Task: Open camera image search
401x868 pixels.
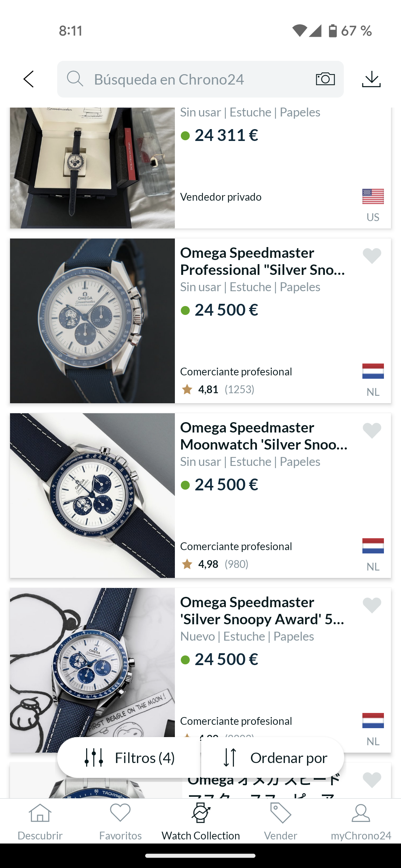Action: [325, 79]
